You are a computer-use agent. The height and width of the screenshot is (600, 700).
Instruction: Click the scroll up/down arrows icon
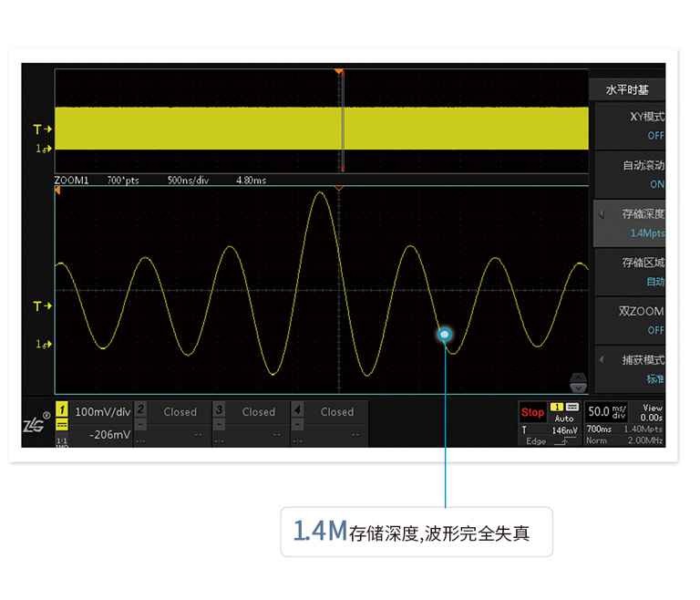pyautogui.click(x=578, y=381)
